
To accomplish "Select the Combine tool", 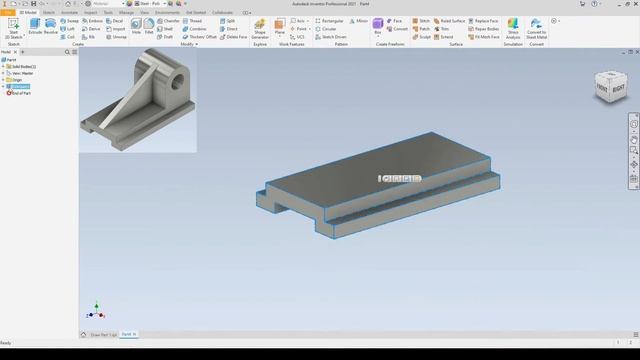I will [x=194, y=29].
